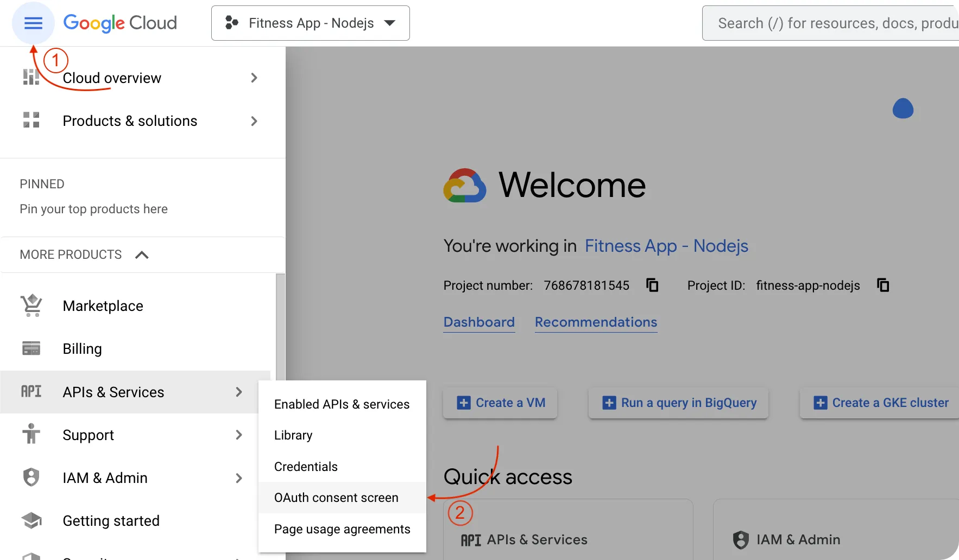
Task: Click the Marketplace cart icon
Action: pyautogui.click(x=31, y=306)
